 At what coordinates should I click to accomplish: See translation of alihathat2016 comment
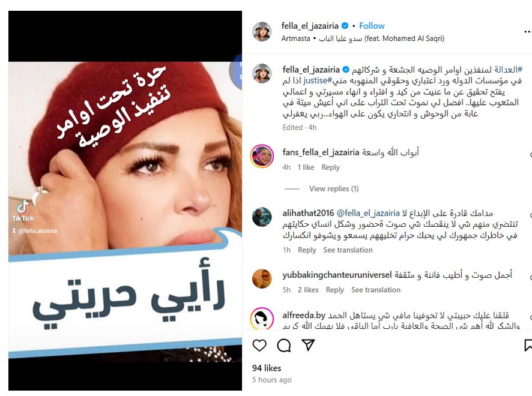pyautogui.click(x=348, y=250)
